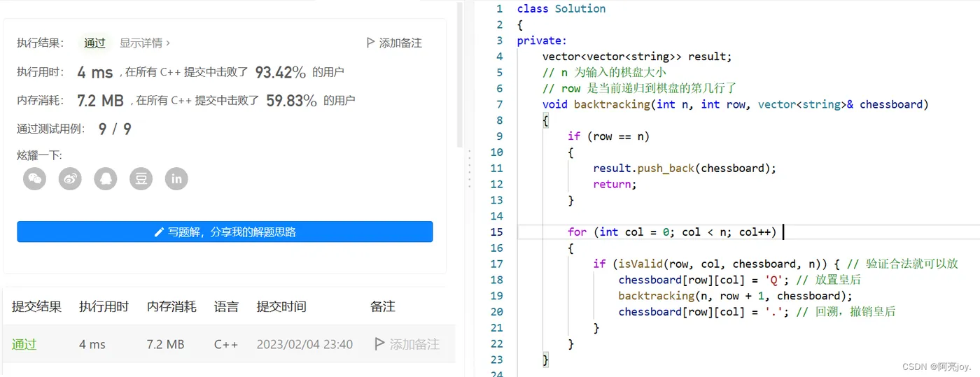Click the 执行用时 column header
This screenshot has height=377, width=980.
coord(104,306)
